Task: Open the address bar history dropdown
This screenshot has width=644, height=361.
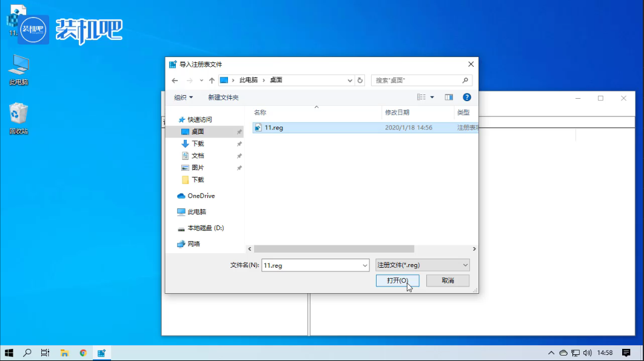Action: (x=350, y=80)
